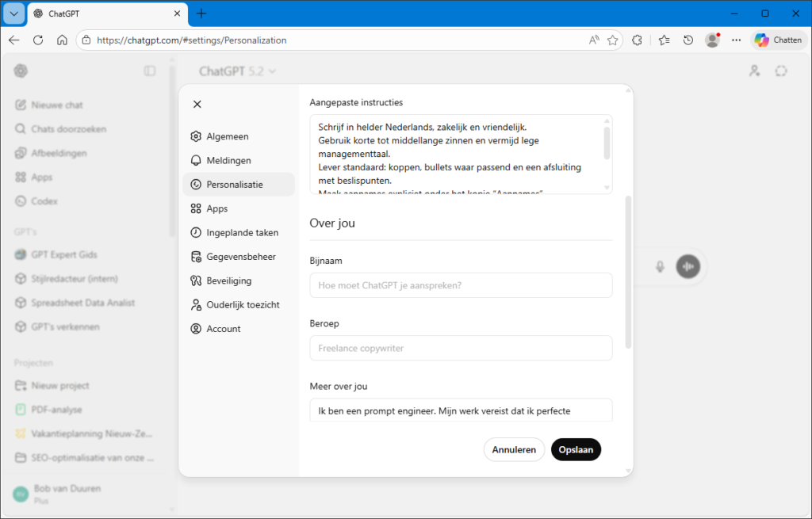Viewport: 812px width, 519px height.
Task: Click the Beveiliging key icon
Action: pyautogui.click(x=196, y=280)
